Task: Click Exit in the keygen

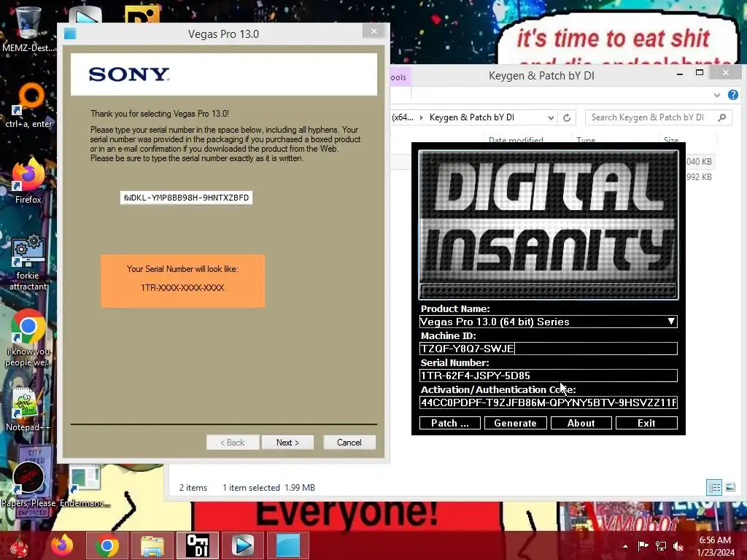Action: pos(646,423)
